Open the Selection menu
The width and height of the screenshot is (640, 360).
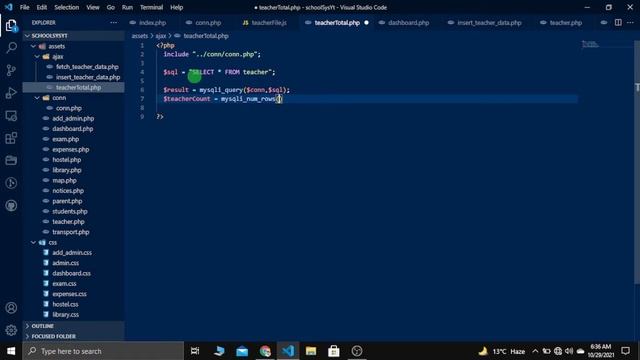click(x=67, y=7)
